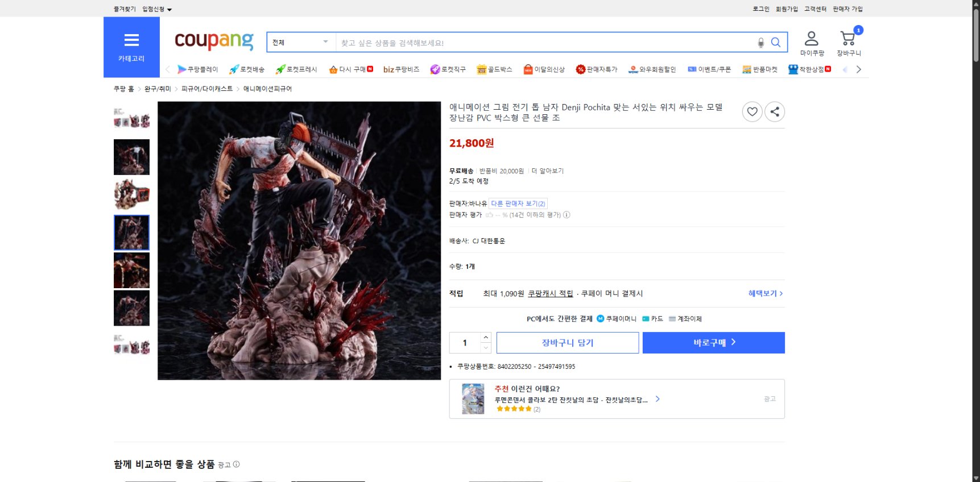Open 와우회원할인 from the navigation bar
Screen dimensions: 980x482
pyautogui.click(x=652, y=69)
